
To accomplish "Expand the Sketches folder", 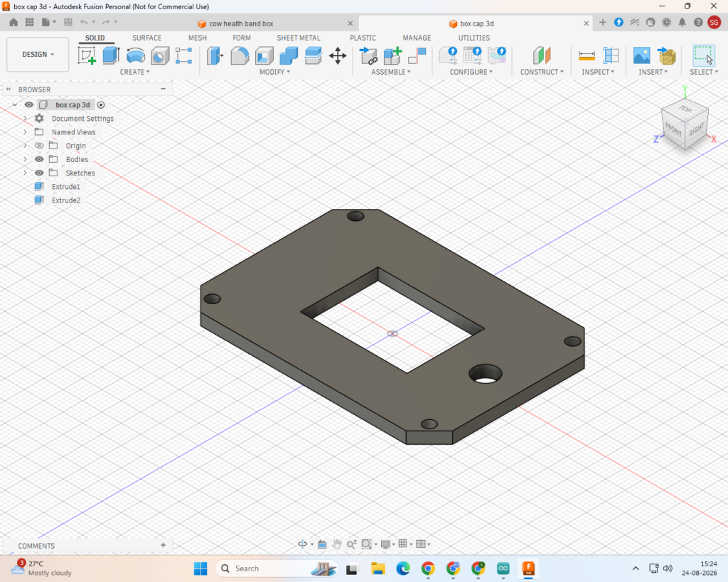I will pos(25,173).
